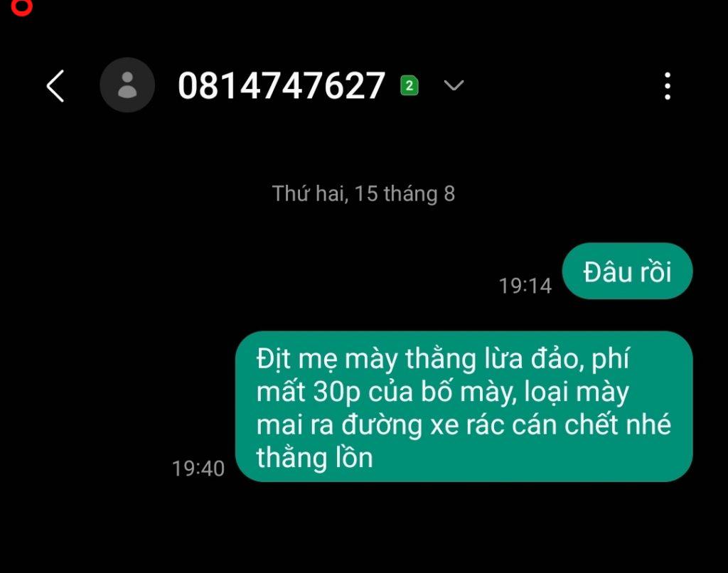
Task: Go back using the left arrow
Action: pyautogui.click(x=55, y=86)
